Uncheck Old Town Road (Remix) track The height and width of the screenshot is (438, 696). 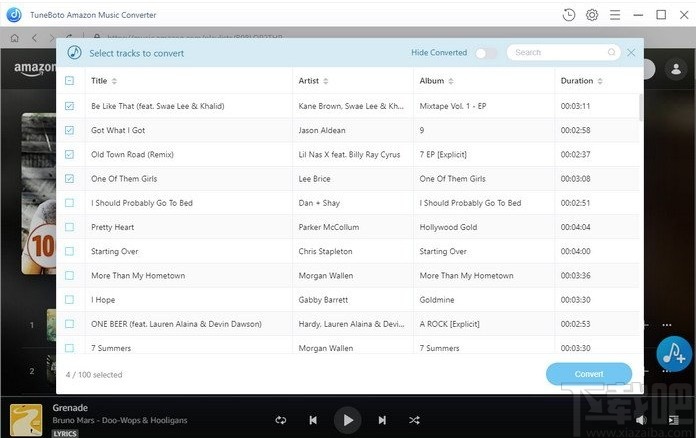pos(70,154)
